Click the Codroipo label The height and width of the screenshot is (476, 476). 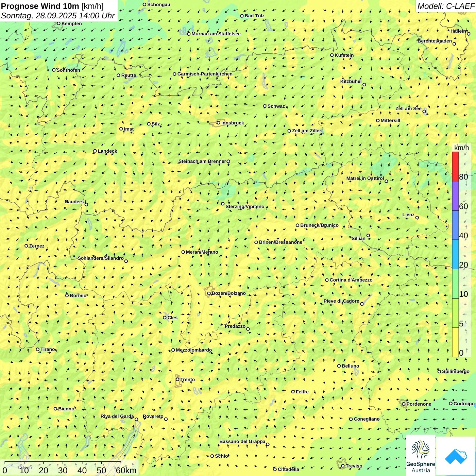click(464, 404)
